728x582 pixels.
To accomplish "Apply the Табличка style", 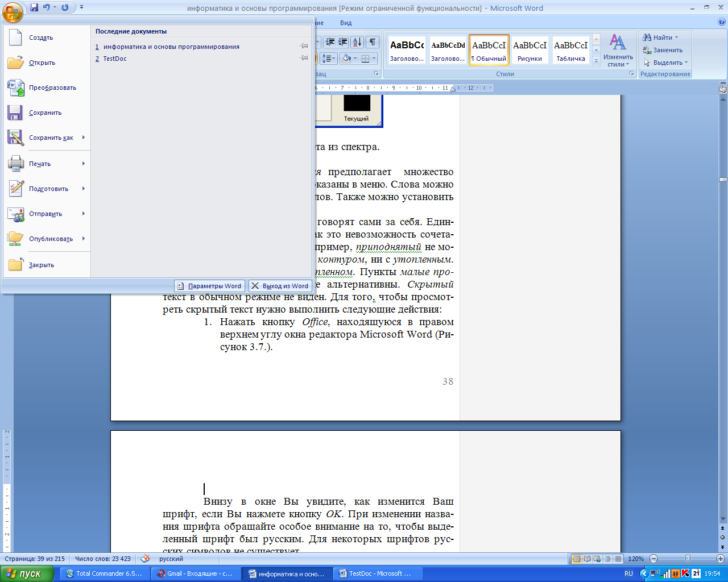I will pos(570,50).
